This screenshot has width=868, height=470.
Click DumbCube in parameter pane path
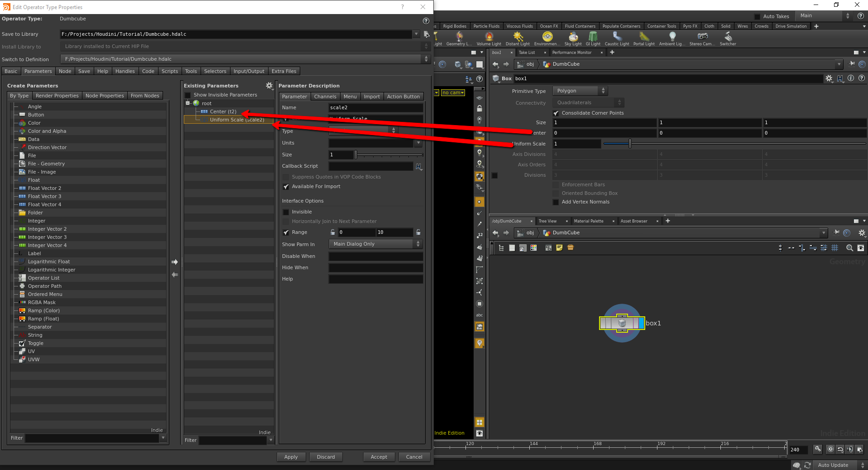[566, 64]
